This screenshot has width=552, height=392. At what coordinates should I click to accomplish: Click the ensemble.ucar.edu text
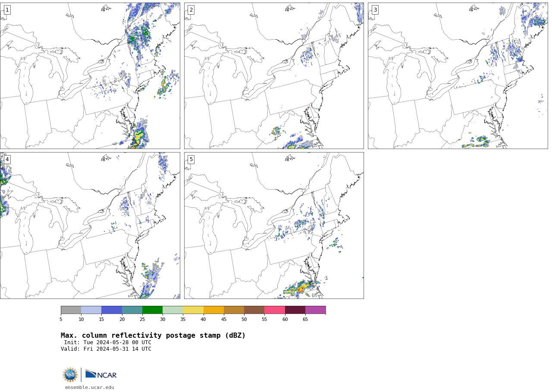[x=90, y=388]
